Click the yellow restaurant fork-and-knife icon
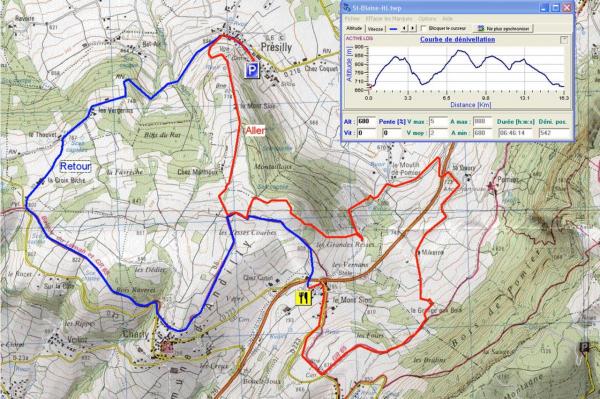Screen dimensions: 600x399 pos(304,297)
